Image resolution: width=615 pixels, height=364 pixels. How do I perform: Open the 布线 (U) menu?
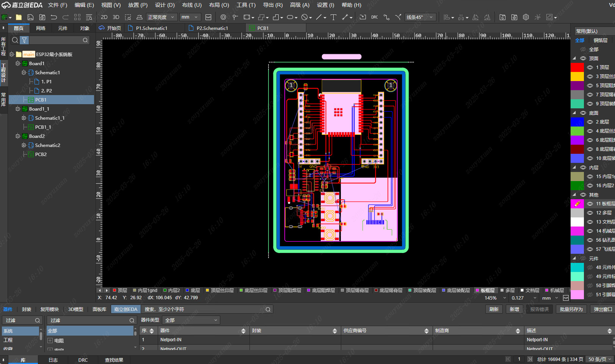(191, 5)
